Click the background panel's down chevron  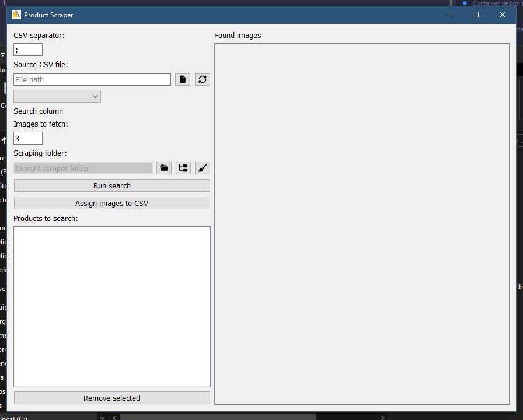tap(102, 417)
